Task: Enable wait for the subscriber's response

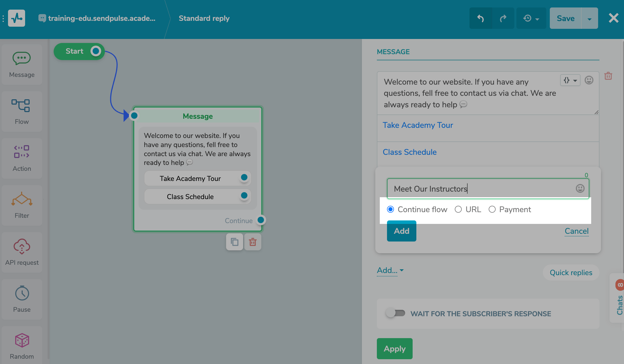Action: coord(396,314)
